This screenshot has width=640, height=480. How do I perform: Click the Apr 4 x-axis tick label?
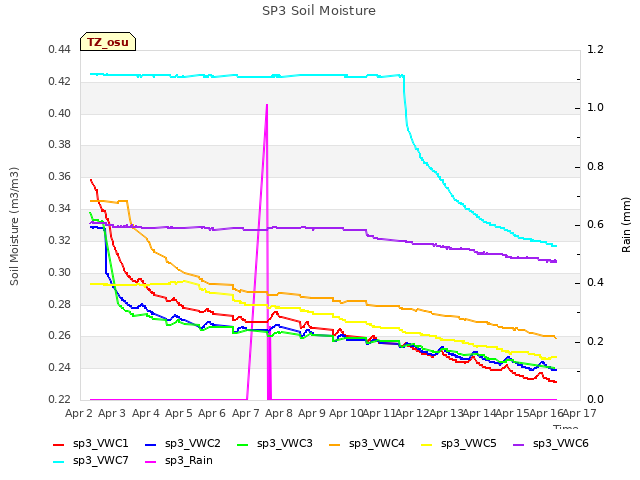tap(145, 413)
